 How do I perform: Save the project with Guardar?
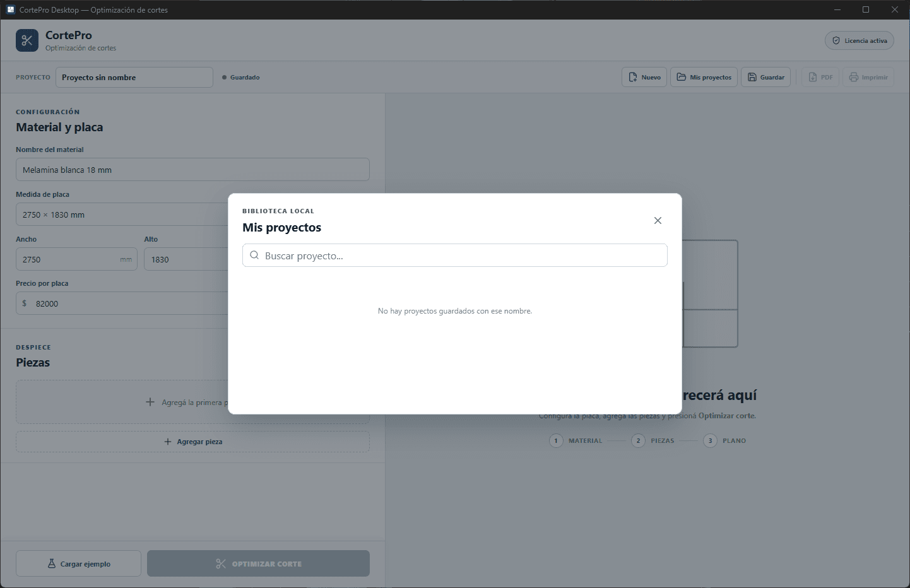[765, 77]
